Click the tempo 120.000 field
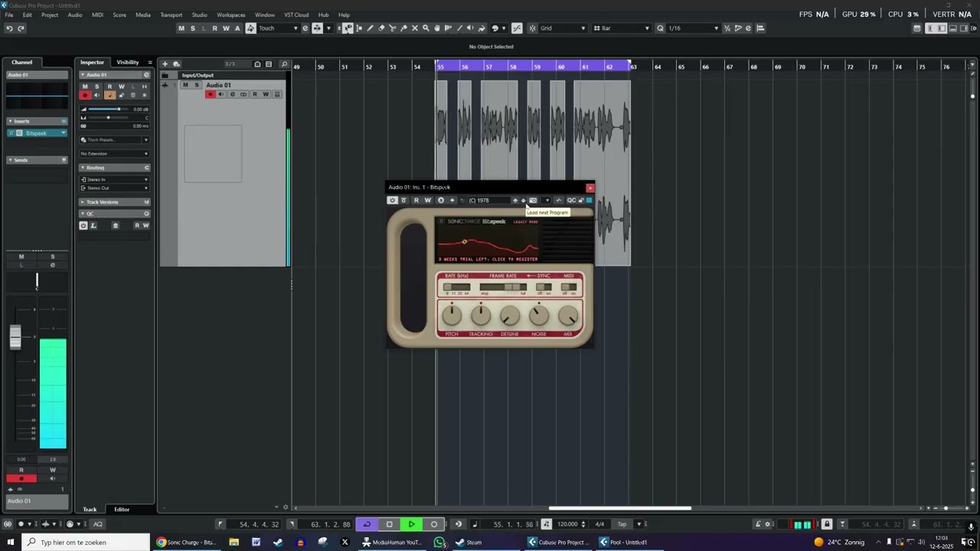The height and width of the screenshot is (551, 980). pos(567,524)
